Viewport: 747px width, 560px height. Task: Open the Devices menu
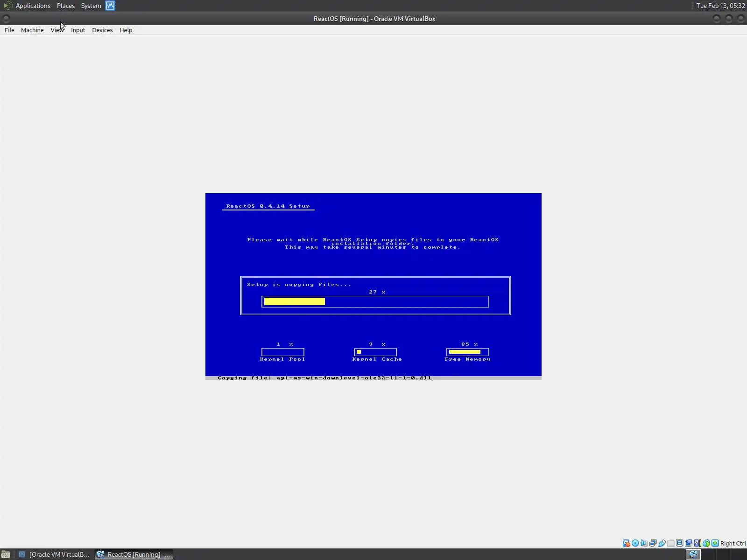(x=102, y=30)
